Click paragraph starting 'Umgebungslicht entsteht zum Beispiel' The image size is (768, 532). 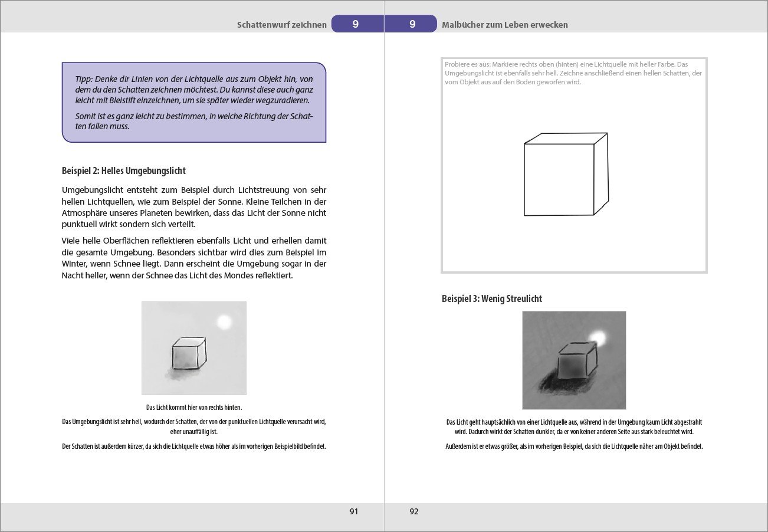[194, 207]
